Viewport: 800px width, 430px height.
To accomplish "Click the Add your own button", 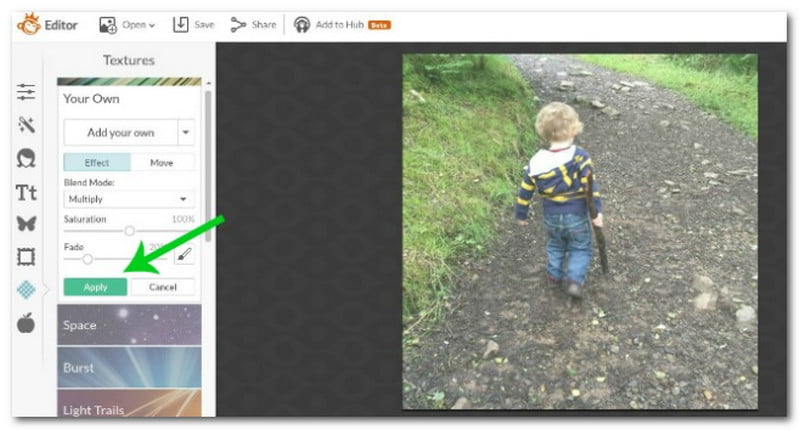I will tap(120, 132).
